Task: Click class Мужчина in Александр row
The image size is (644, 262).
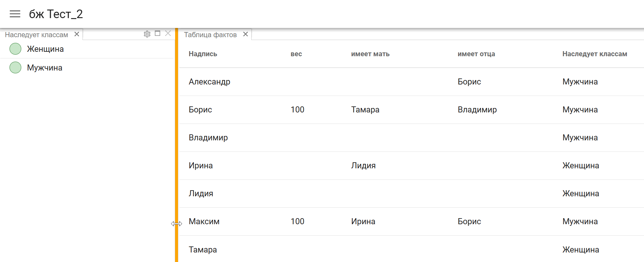Action: (x=580, y=82)
